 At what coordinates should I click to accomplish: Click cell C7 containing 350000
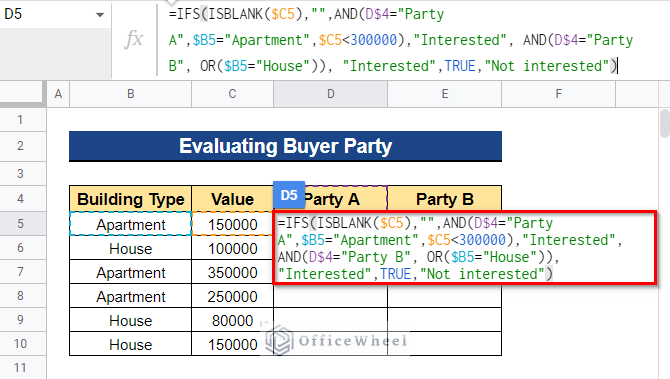(x=232, y=272)
